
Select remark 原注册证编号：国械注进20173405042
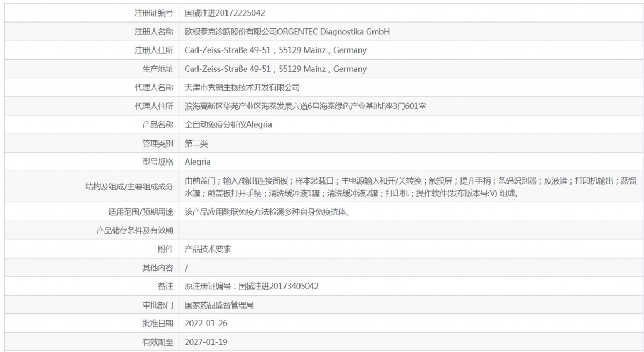pos(252,285)
